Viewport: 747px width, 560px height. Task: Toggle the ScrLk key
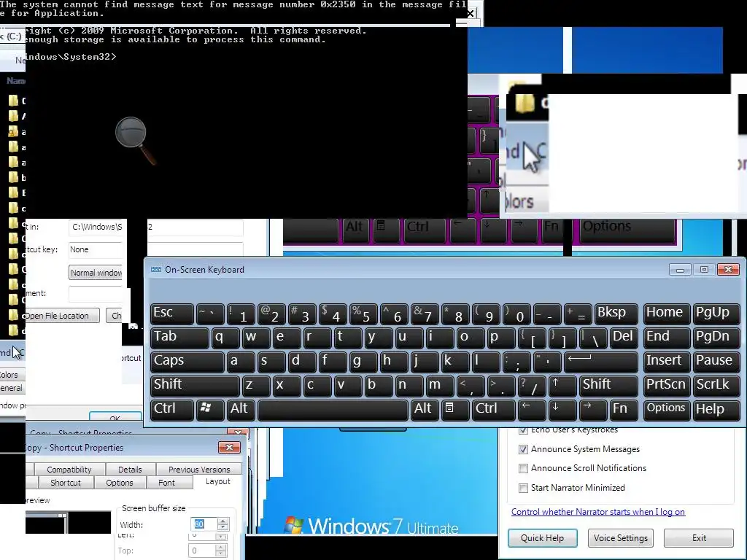tap(716, 386)
